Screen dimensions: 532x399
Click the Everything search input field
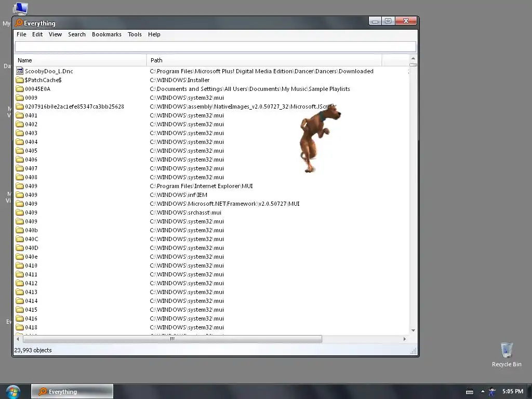point(216,46)
